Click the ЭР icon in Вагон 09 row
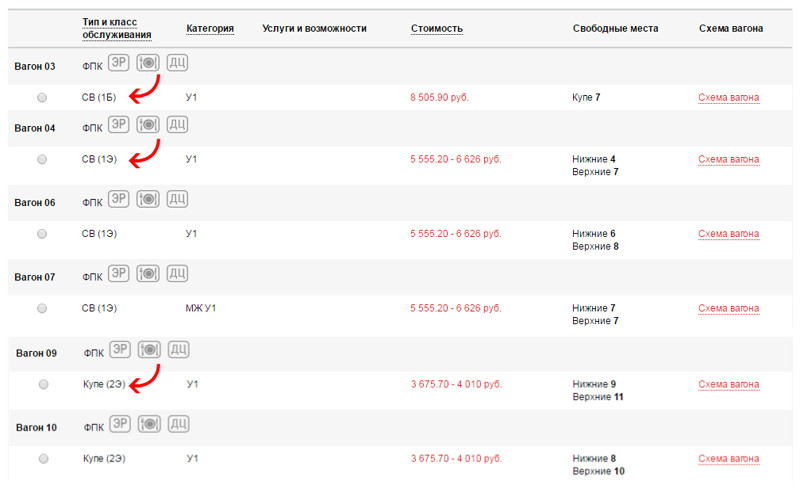The width and height of the screenshot is (800, 489). tap(120, 350)
